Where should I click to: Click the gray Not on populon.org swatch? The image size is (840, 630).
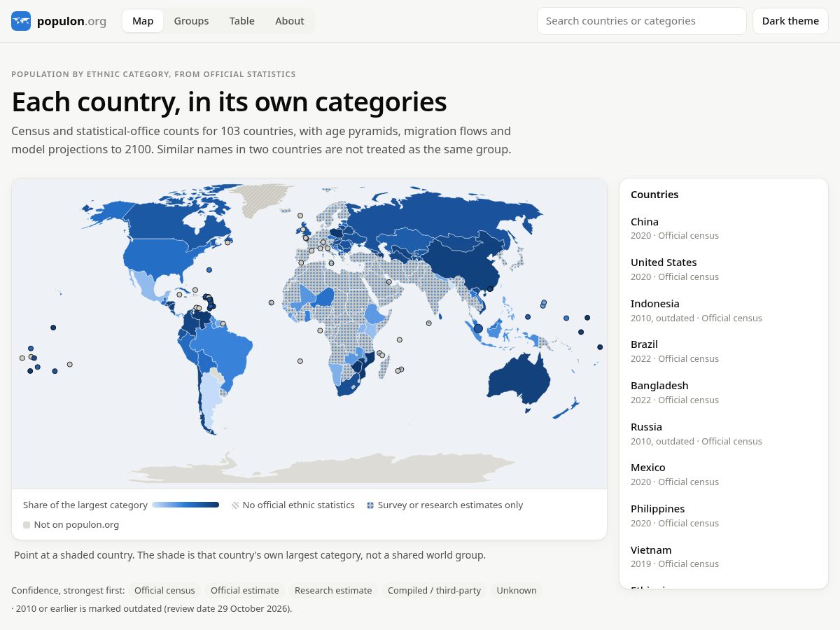27,524
